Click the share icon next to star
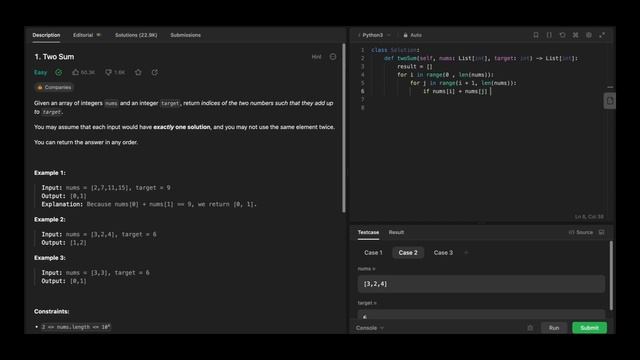This screenshot has height=360, width=640. click(x=155, y=72)
